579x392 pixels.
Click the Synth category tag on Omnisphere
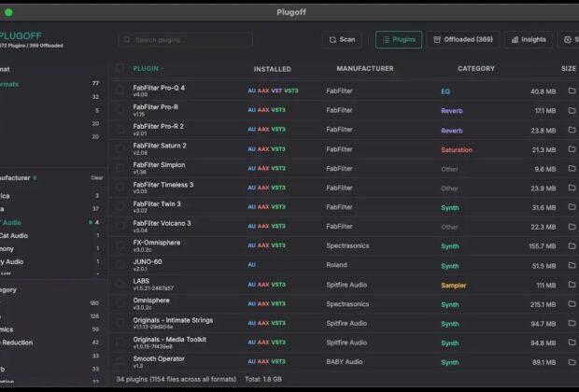coord(450,304)
